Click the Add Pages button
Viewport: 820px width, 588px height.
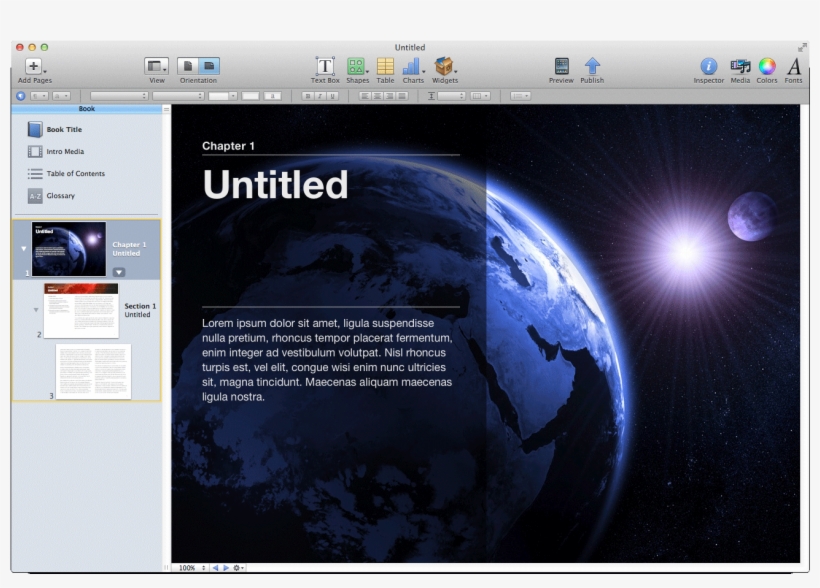pos(34,66)
